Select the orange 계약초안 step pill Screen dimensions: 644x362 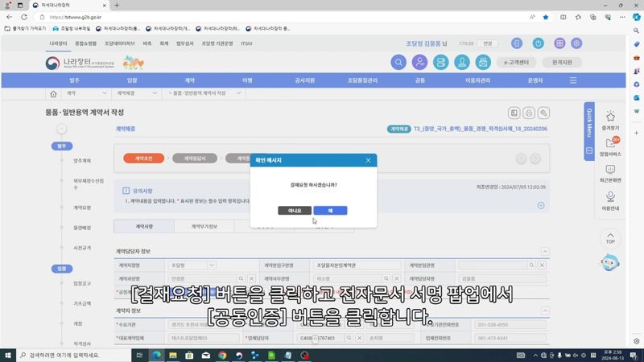[x=144, y=158]
